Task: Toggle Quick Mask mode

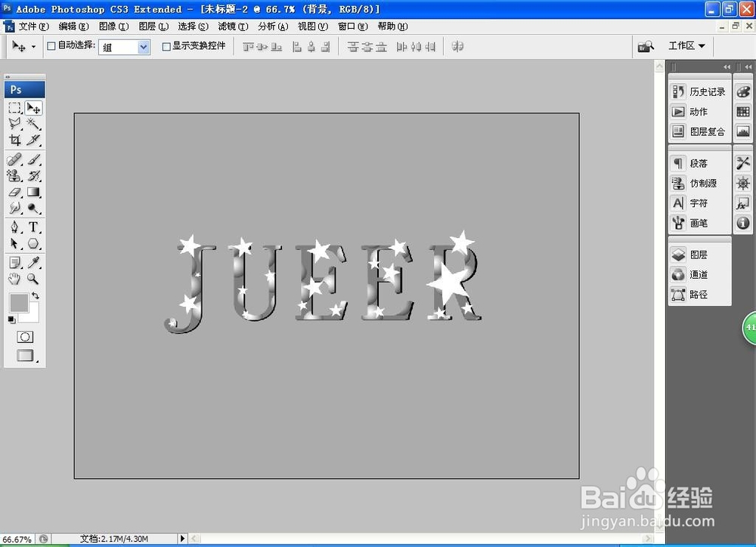Action: (25, 336)
